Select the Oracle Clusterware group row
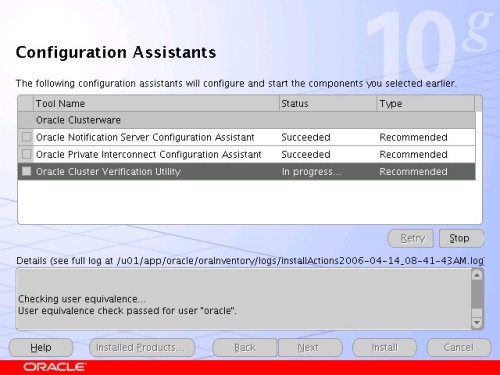This screenshot has height=375, width=500. (247, 120)
